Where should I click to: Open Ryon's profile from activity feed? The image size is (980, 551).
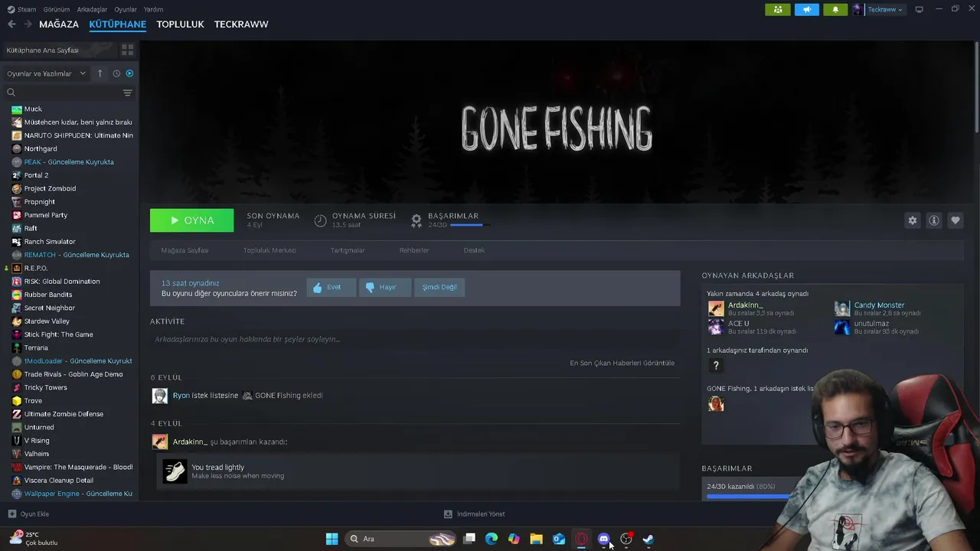tap(181, 396)
